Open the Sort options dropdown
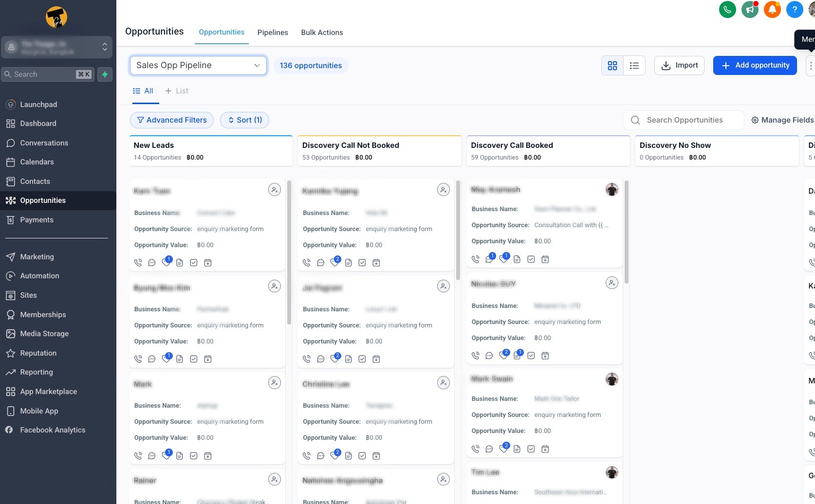The width and height of the screenshot is (815, 504). pyautogui.click(x=244, y=120)
